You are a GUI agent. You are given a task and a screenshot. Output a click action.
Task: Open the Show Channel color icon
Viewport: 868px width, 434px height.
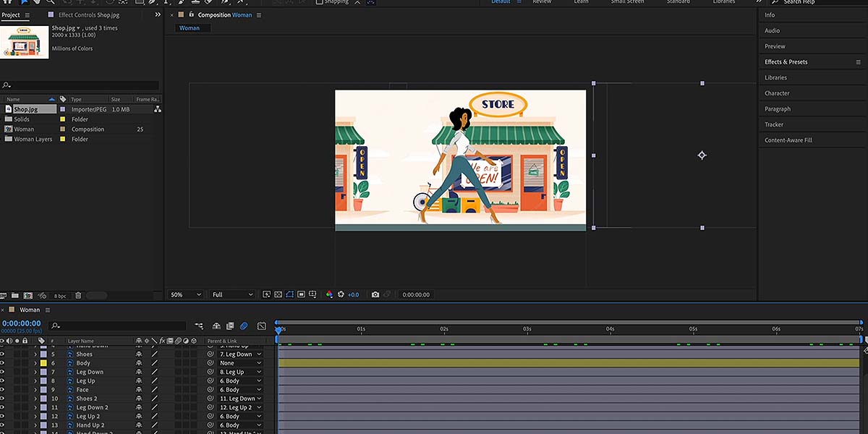pyautogui.click(x=329, y=294)
